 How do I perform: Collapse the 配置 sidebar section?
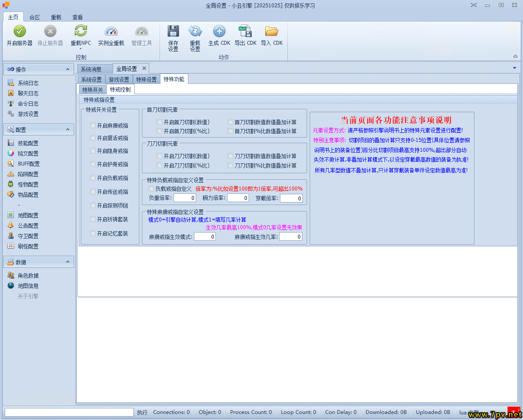pos(68,129)
